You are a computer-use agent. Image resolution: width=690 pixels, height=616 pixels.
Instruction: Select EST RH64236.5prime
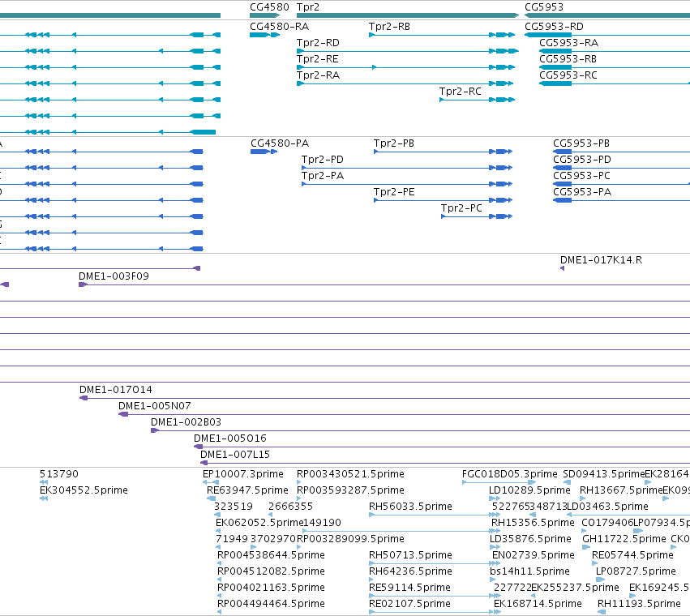click(410, 571)
